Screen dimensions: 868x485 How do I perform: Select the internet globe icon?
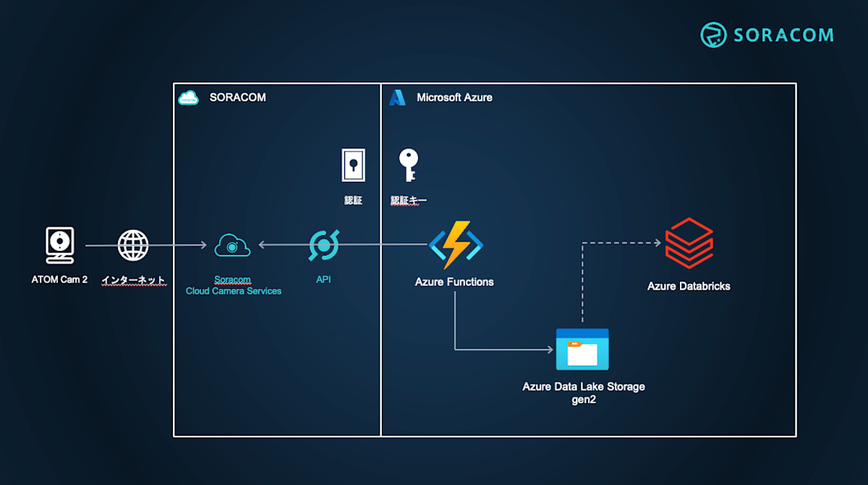click(x=133, y=245)
